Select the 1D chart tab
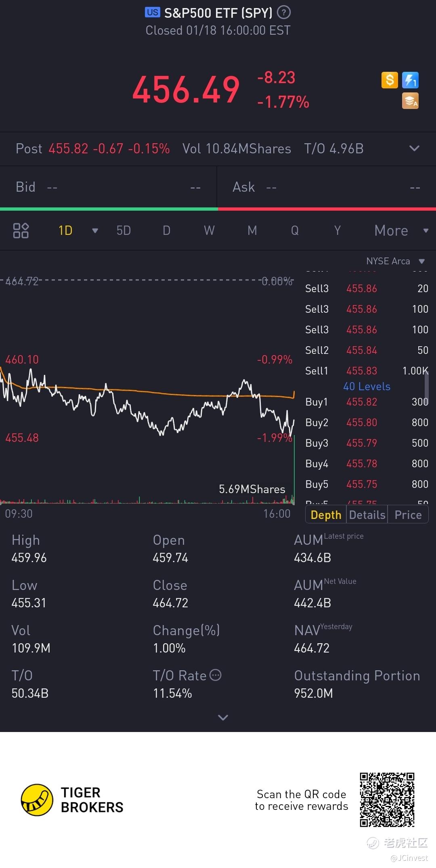Screen dimensions: 436x868 tap(65, 230)
